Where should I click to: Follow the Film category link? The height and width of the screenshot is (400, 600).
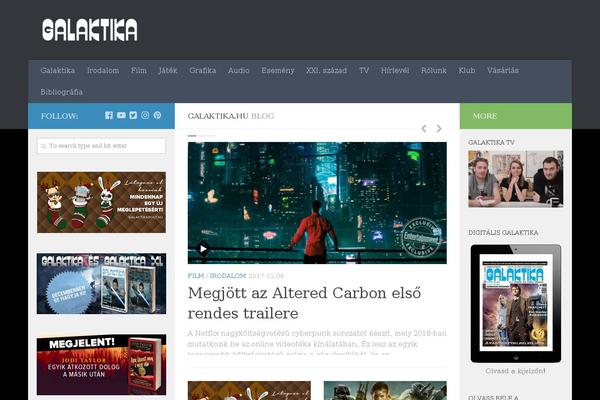coord(196,276)
